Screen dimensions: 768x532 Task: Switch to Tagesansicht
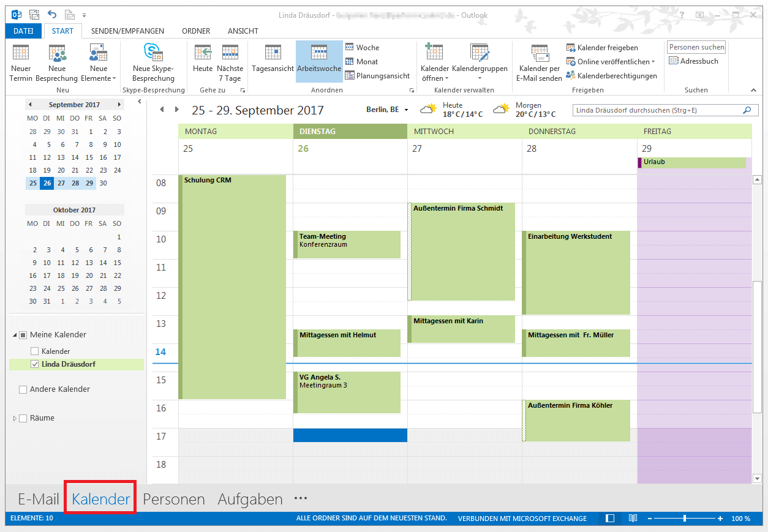click(273, 59)
